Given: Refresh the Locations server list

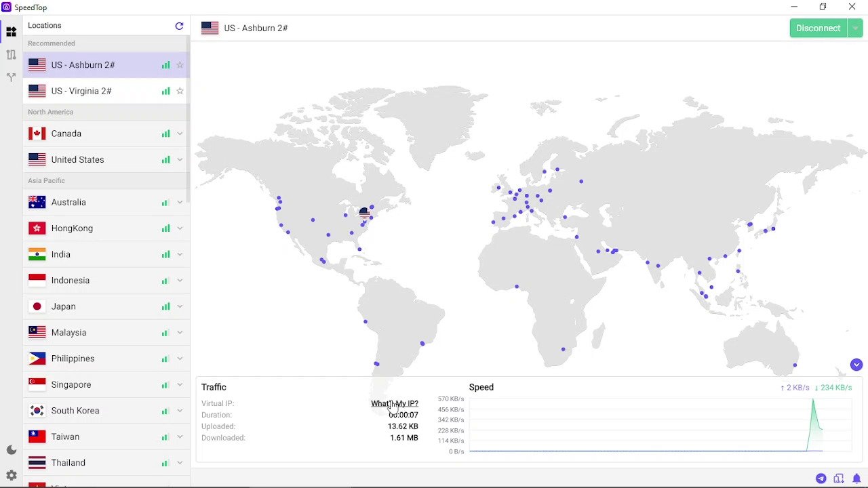Looking at the screenshot, I should tap(179, 26).
